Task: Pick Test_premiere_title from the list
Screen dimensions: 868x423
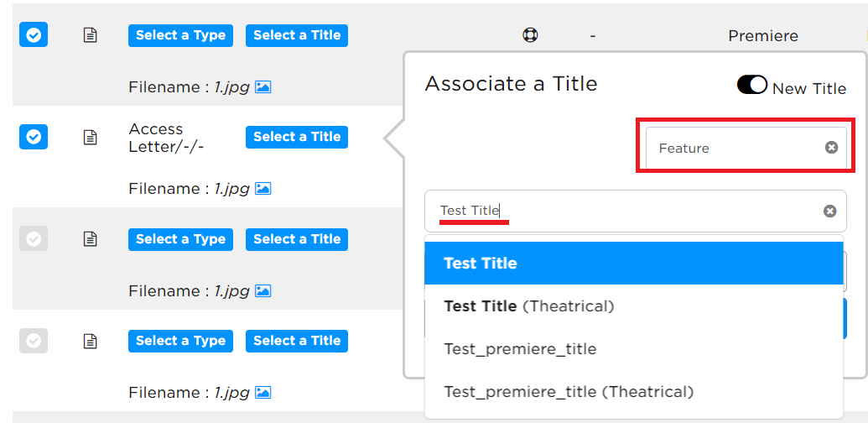Action: click(x=634, y=349)
